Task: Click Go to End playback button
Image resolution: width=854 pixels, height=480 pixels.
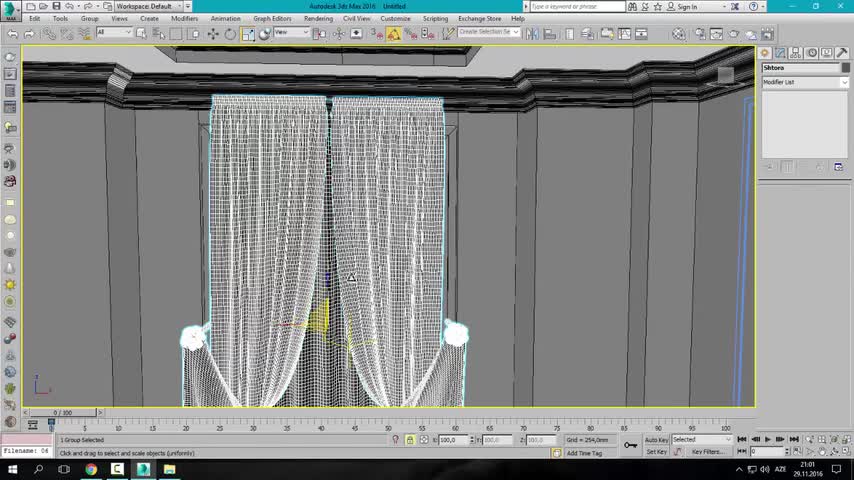Action: (x=794, y=439)
